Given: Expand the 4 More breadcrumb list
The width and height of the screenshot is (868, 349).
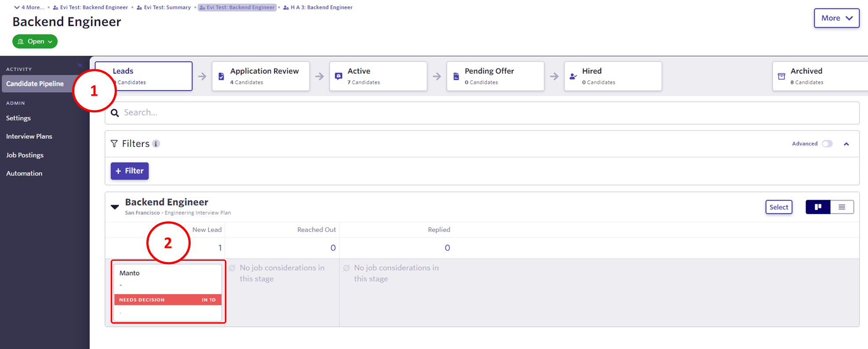Looking at the screenshot, I should coord(29,7).
